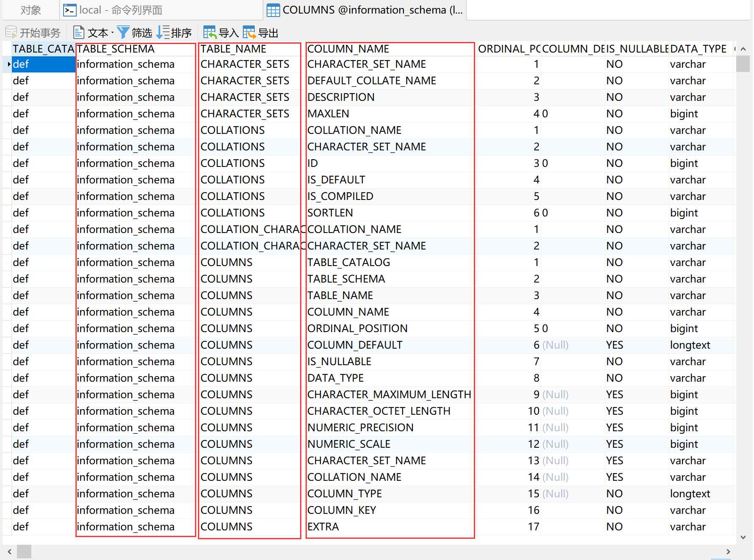Click the Sort (排序) icon
754x560 pixels.
tap(163, 32)
